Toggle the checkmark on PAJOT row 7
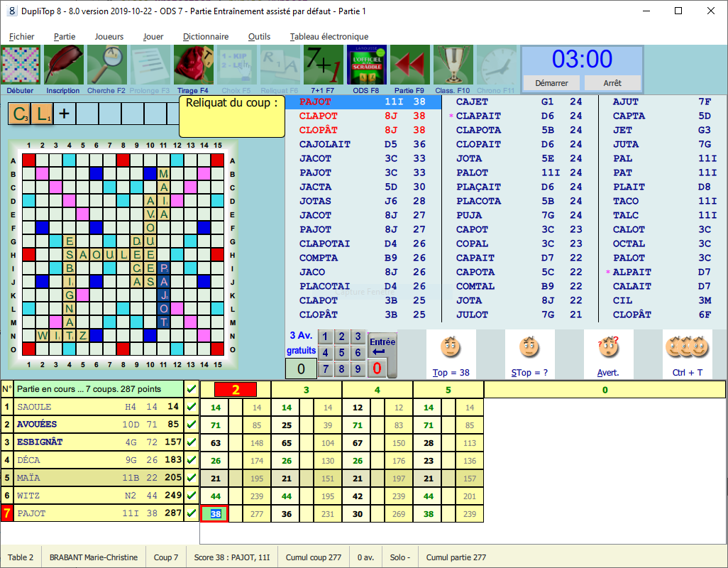 tap(190, 513)
